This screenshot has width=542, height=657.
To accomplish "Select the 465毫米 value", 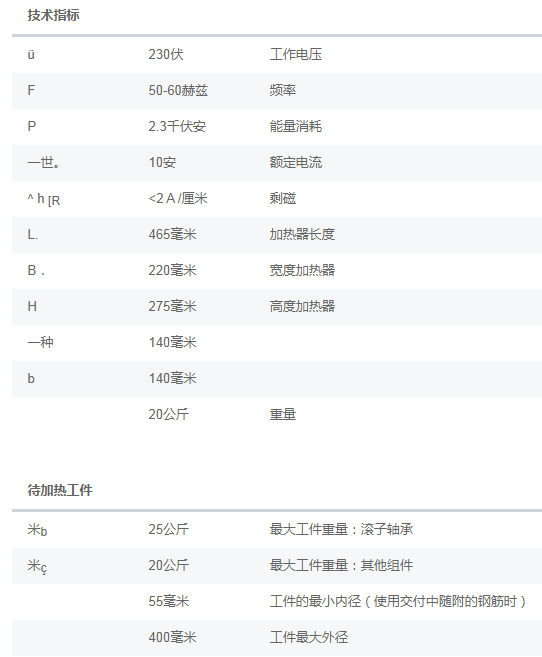I will (172, 235).
